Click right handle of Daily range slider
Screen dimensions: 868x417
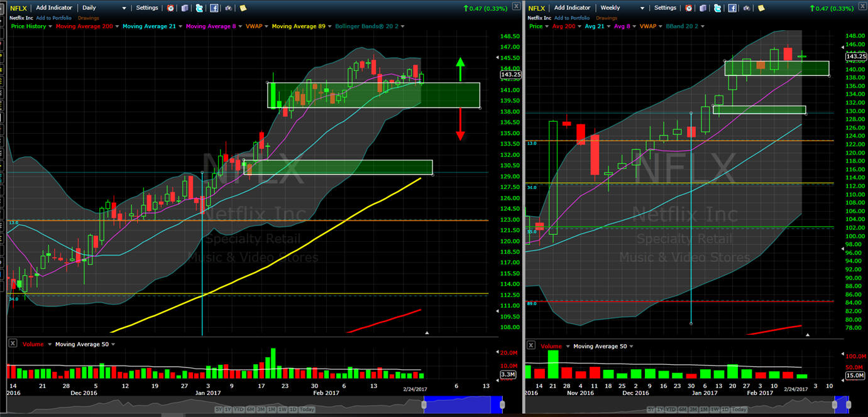(502, 405)
